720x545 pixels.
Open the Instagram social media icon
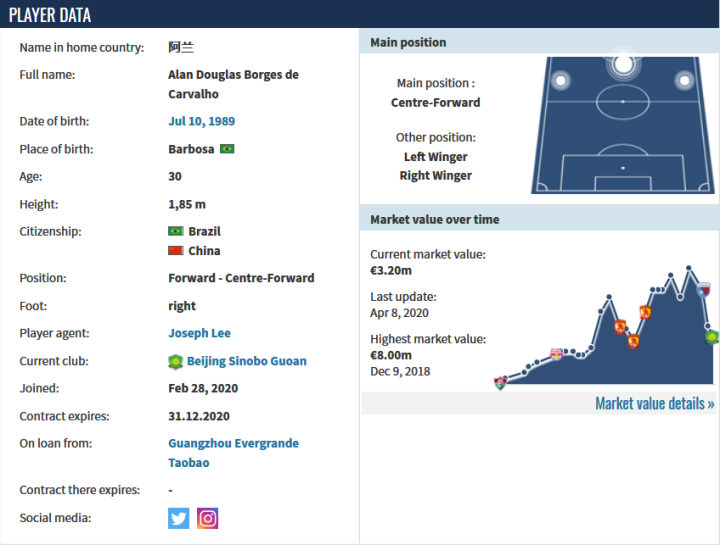pyautogui.click(x=207, y=518)
